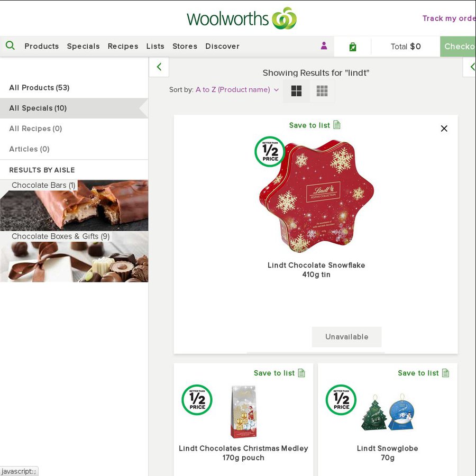Click the green search magnifier icon
476x476 pixels.
(x=11, y=46)
